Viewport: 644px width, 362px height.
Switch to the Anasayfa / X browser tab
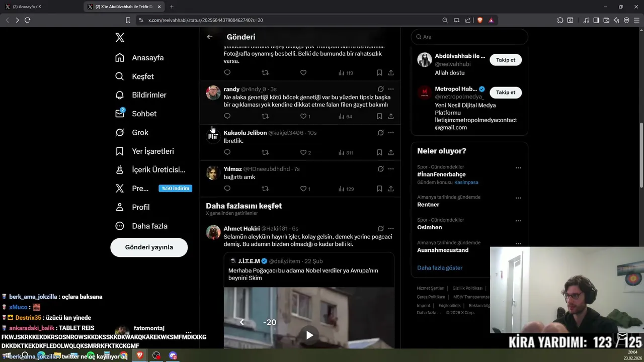click(x=42, y=7)
